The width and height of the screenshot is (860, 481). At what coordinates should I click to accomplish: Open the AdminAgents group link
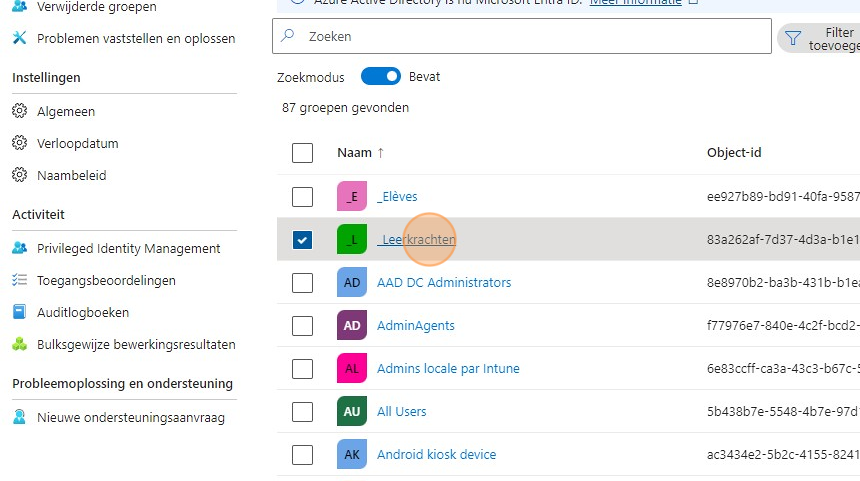click(x=415, y=326)
